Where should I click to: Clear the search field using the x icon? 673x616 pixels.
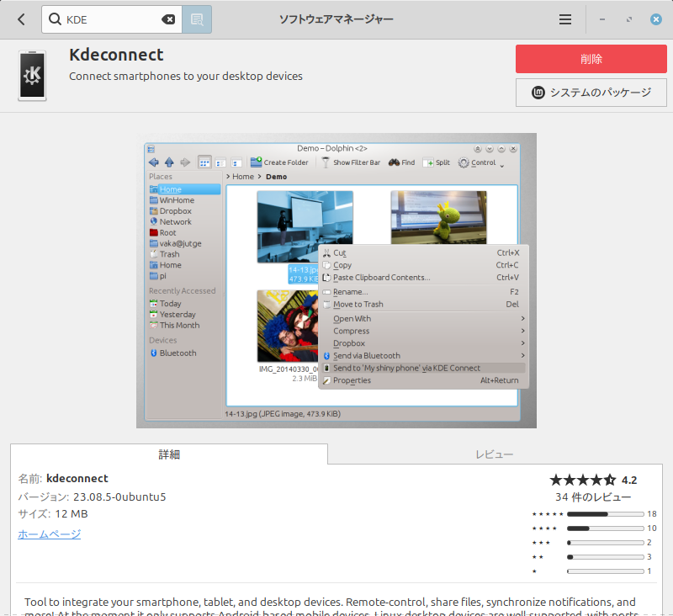point(168,19)
